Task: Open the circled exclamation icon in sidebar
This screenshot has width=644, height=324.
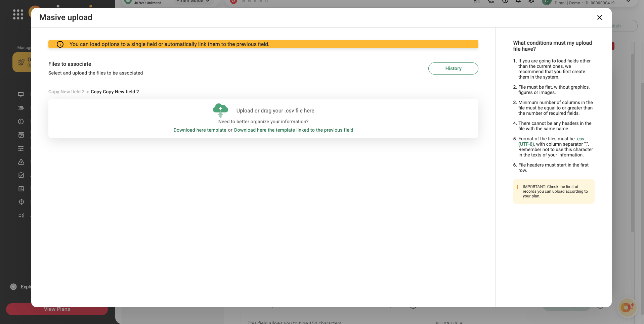Action: click(x=21, y=122)
